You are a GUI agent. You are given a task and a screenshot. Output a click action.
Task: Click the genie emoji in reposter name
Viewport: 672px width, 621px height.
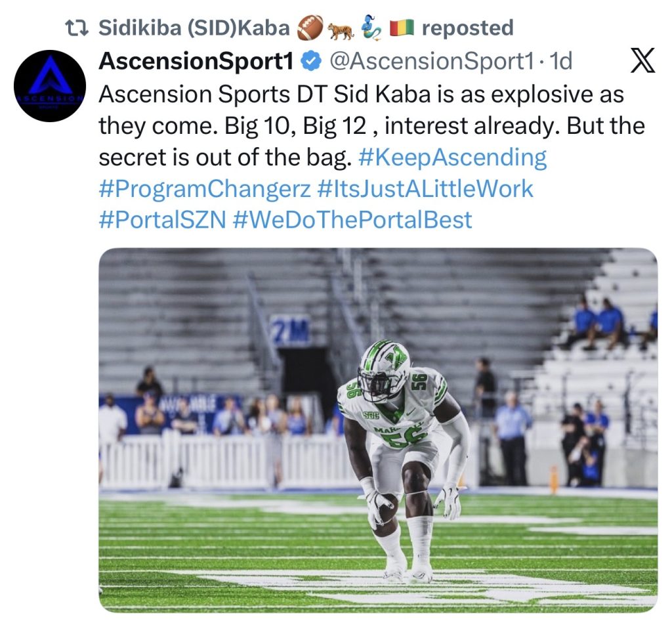pos(371,28)
